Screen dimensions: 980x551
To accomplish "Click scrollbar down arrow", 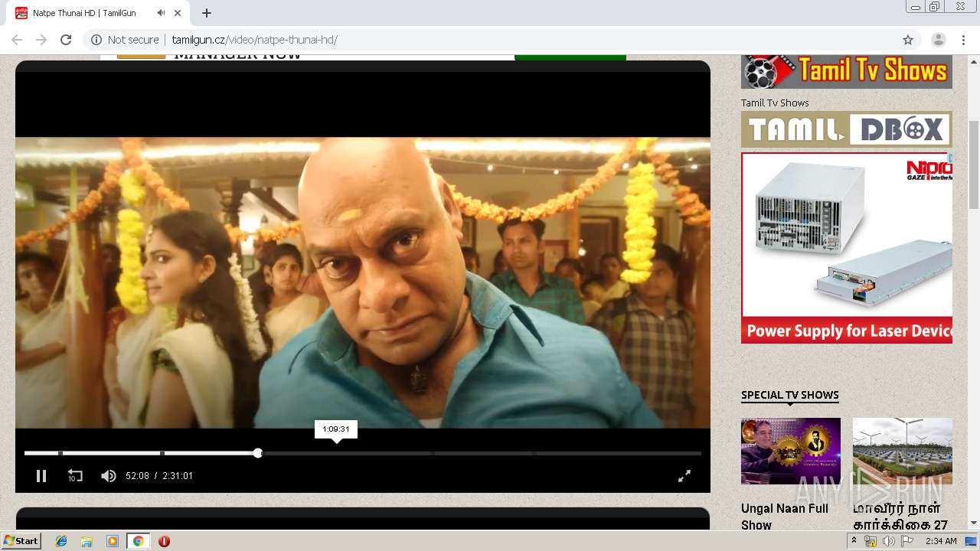I will click(x=974, y=523).
